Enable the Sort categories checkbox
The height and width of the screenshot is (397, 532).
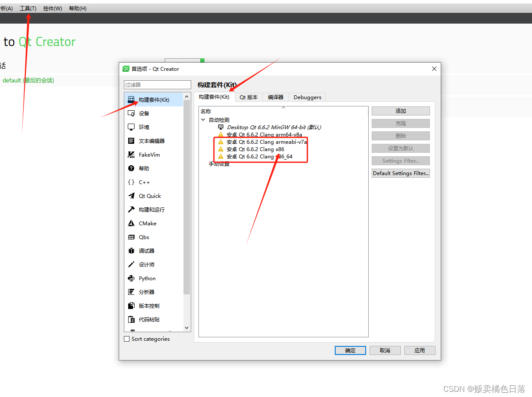pyautogui.click(x=127, y=339)
